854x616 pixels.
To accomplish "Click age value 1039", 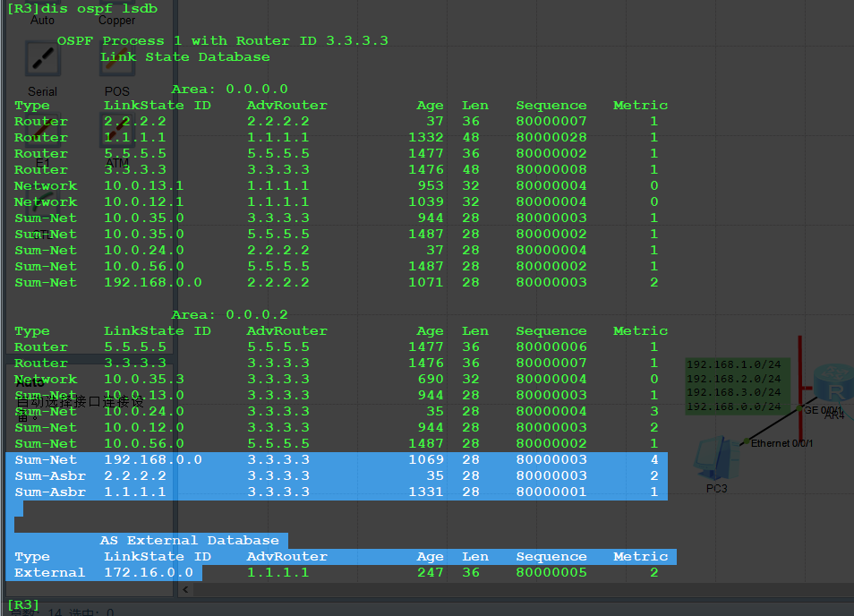I will pyautogui.click(x=426, y=202).
